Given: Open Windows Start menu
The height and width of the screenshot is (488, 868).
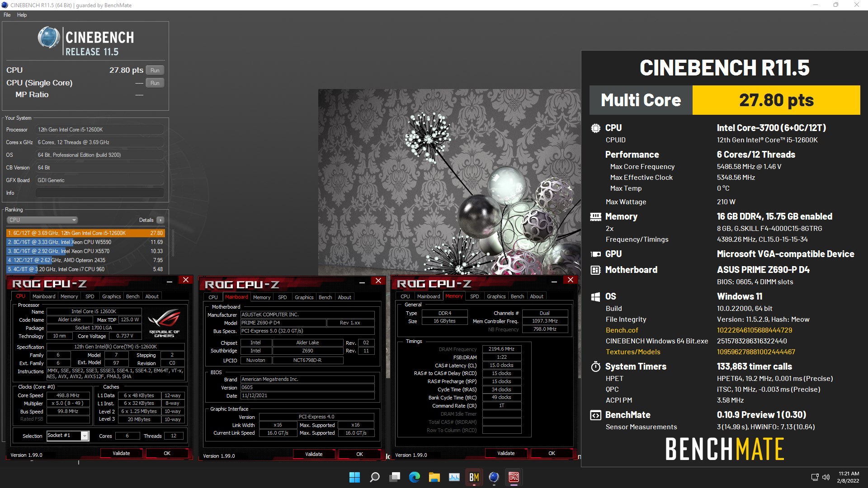Looking at the screenshot, I should 354,477.
